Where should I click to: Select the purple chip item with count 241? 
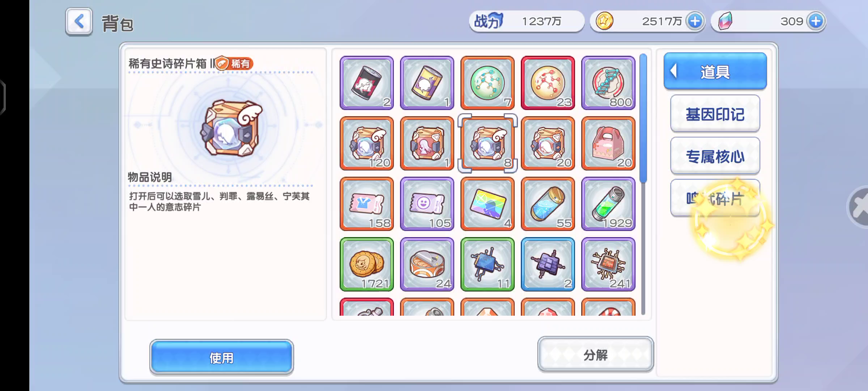(608, 264)
